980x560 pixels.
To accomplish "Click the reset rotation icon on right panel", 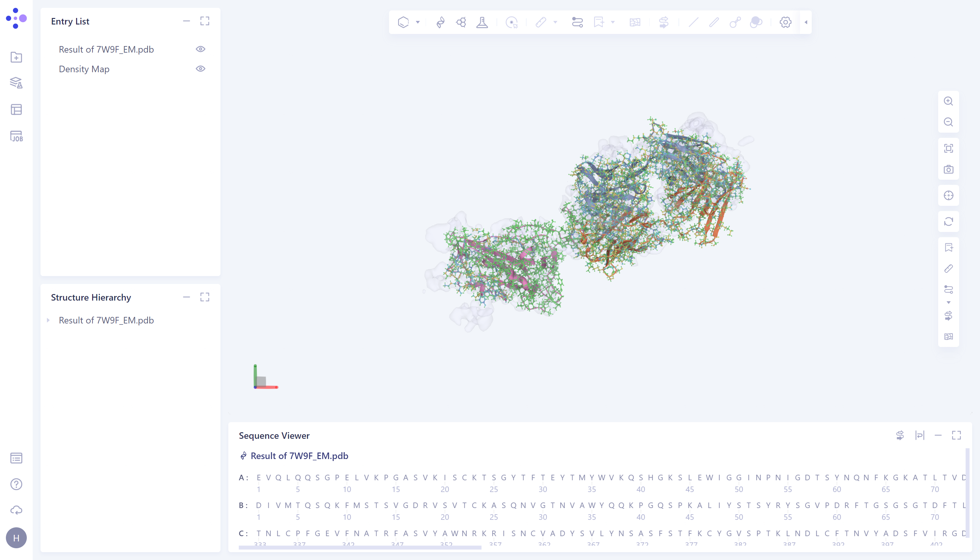I will point(948,222).
